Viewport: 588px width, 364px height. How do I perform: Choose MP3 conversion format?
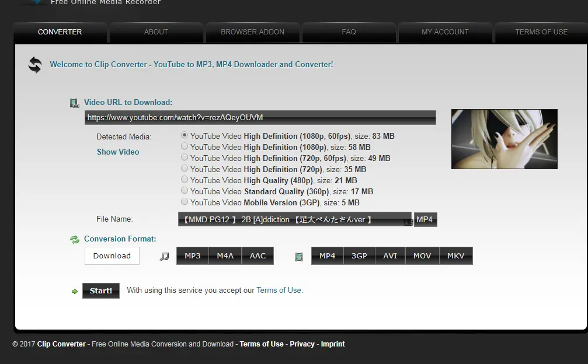[x=192, y=256]
